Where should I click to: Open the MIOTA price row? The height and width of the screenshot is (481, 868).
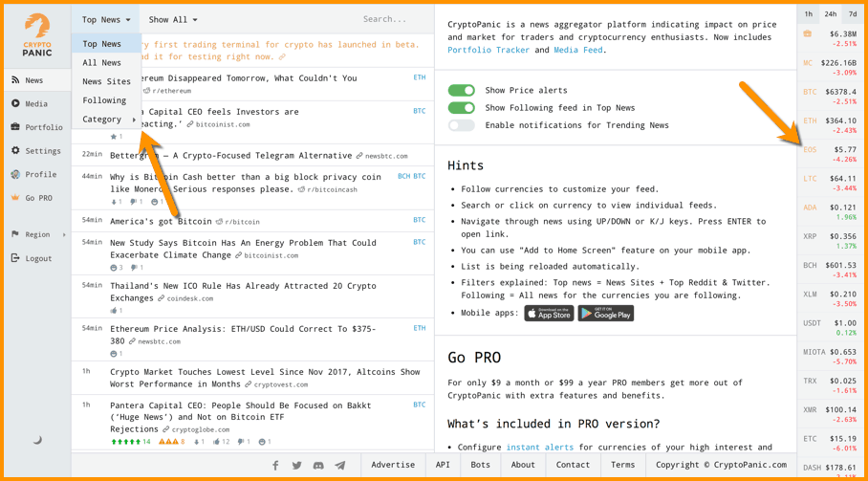831,357
